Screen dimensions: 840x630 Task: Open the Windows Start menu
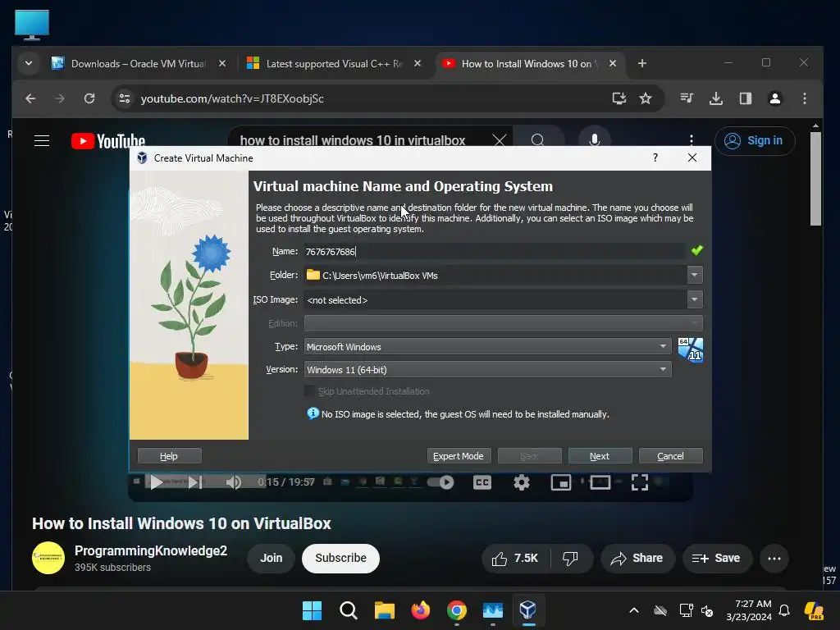[x=312, y=609]
